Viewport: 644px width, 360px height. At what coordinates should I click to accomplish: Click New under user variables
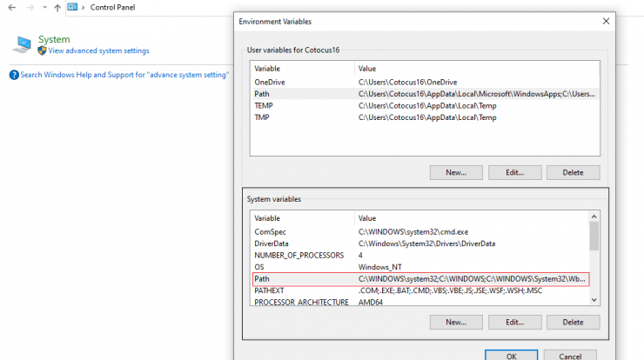coord(456,172)
